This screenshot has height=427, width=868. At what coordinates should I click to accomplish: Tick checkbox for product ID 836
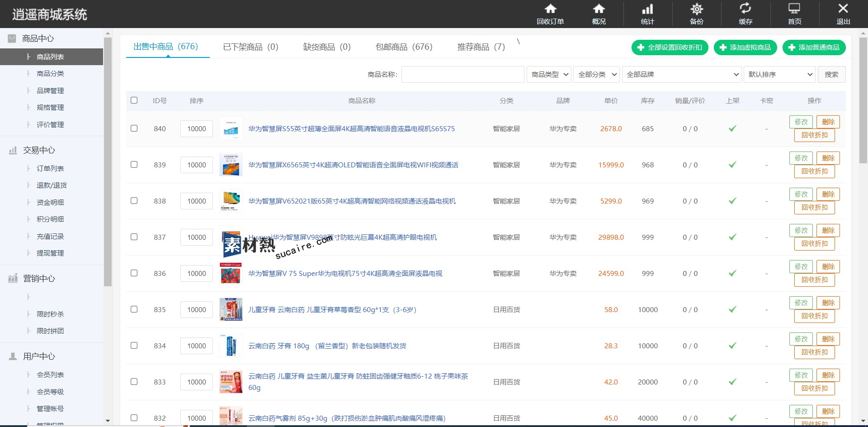tap(134, 273)
